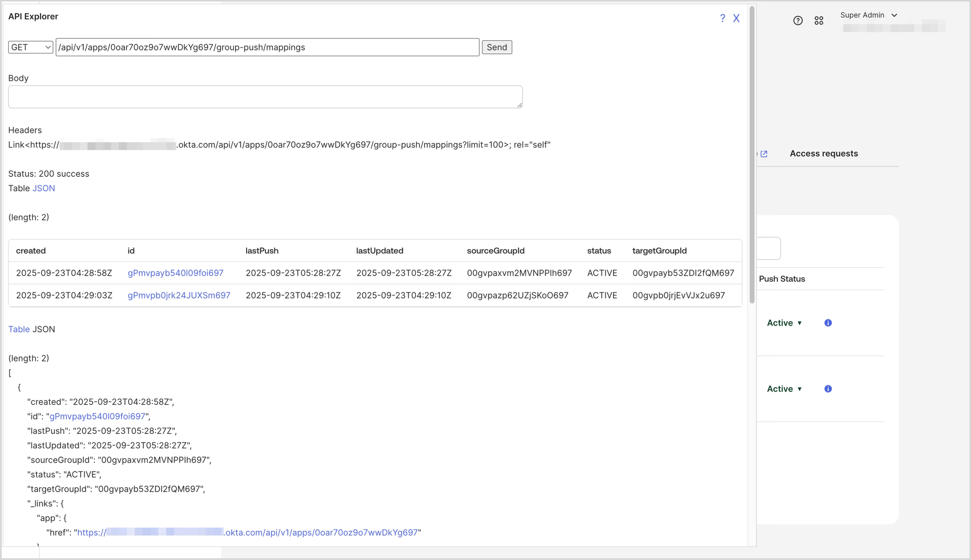Viewport: 971px width, 560px height.
Task: Follow the app href URL in the JSON
Action: tap(249, 532)
